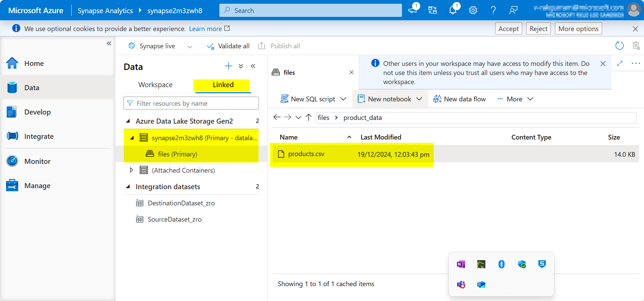Click files in the path breadcrumb

(x=323, y=118)
